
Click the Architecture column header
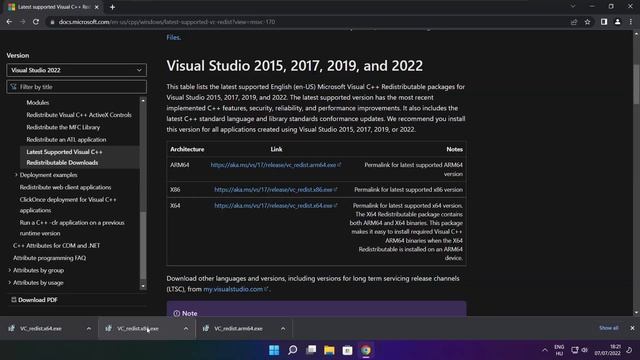coord(187,149)
